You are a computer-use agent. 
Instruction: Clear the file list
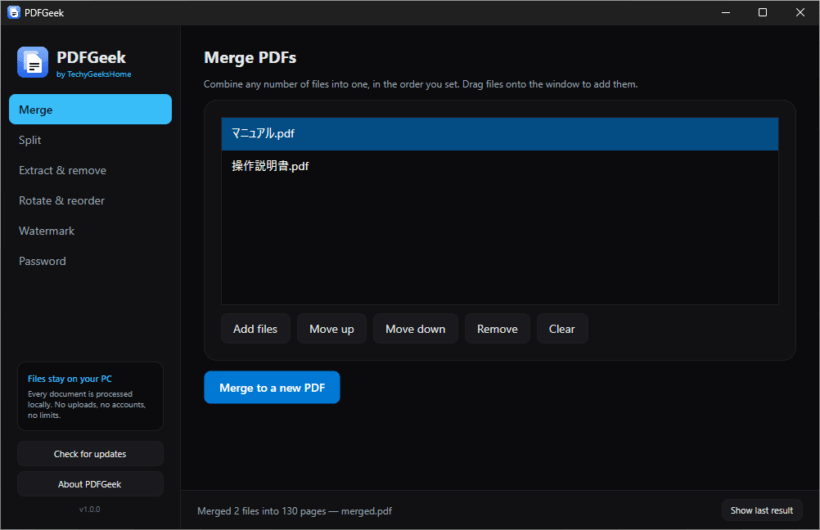pyautogui.click(x=562, y=329)
